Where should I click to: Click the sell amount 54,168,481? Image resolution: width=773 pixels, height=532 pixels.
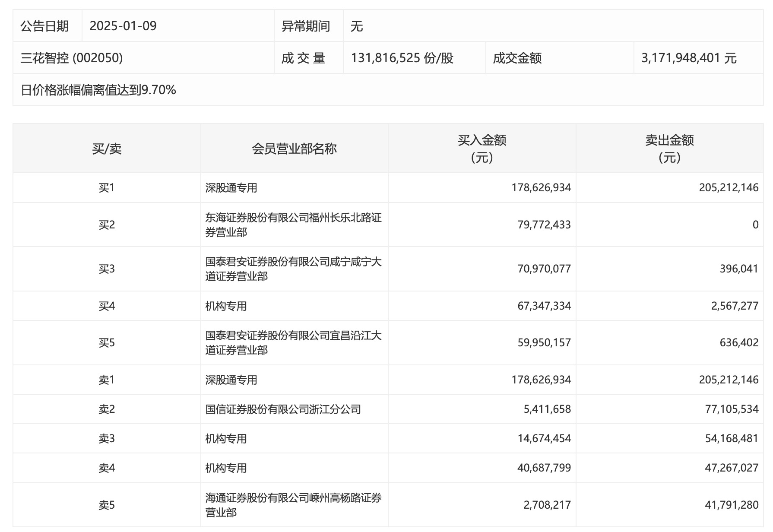[732, 439]
